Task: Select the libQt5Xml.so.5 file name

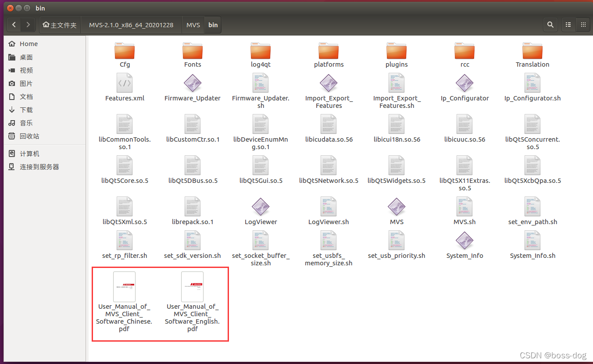Action: click(125, 222)
